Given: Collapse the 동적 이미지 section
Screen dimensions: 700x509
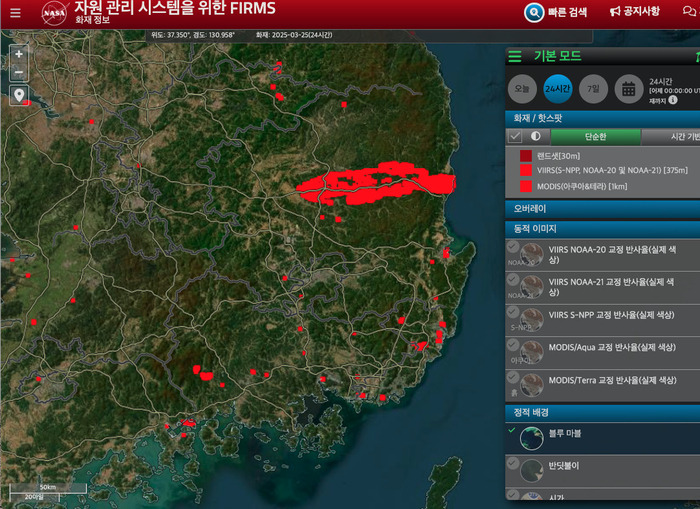Looking at the screenshot, I should (x=602, y=229).
